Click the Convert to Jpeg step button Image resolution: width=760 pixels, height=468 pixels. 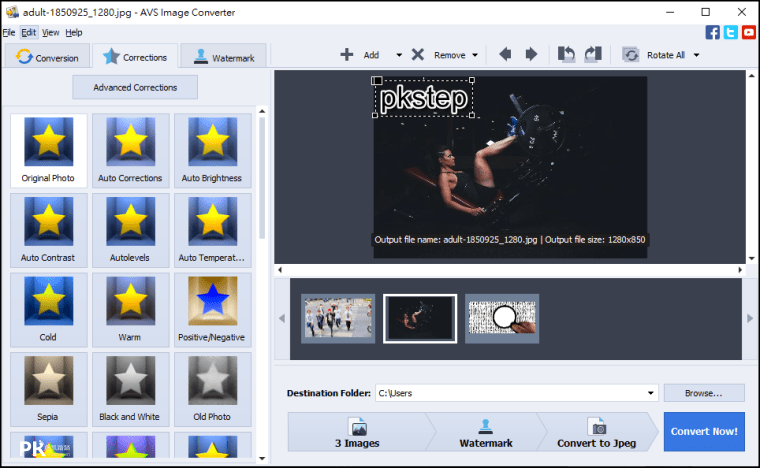click(597, 432)
